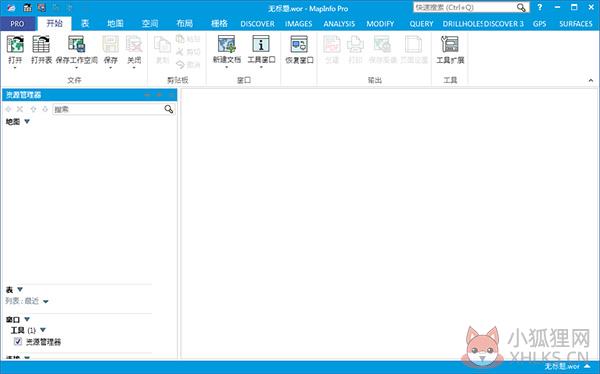Collapse the ribbon with the chevron

pyautogui.click(x=591, y=80)
